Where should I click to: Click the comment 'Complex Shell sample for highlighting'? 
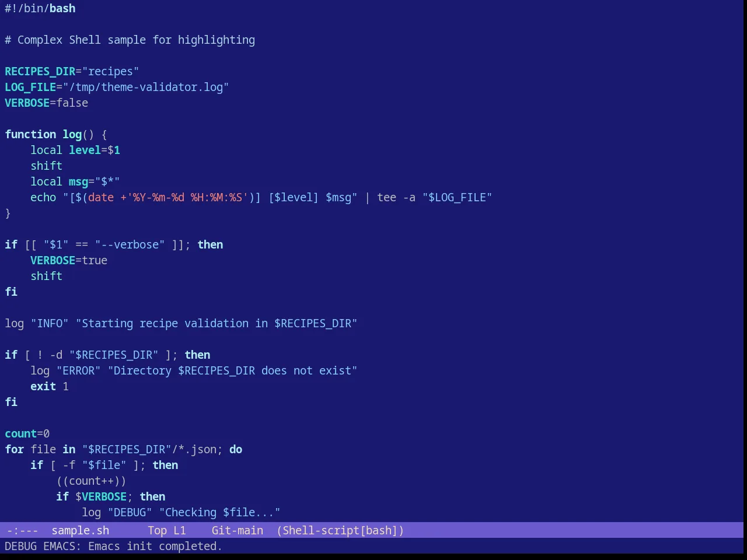pos(136,40)
